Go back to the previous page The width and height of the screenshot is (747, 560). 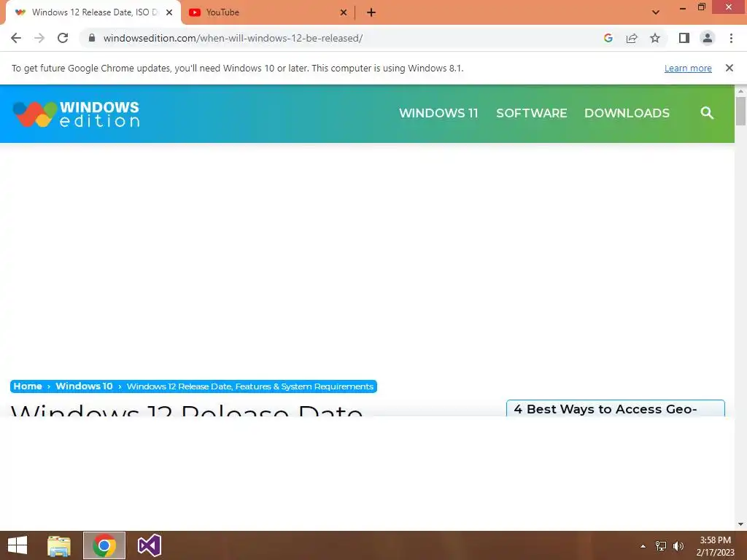16,38
